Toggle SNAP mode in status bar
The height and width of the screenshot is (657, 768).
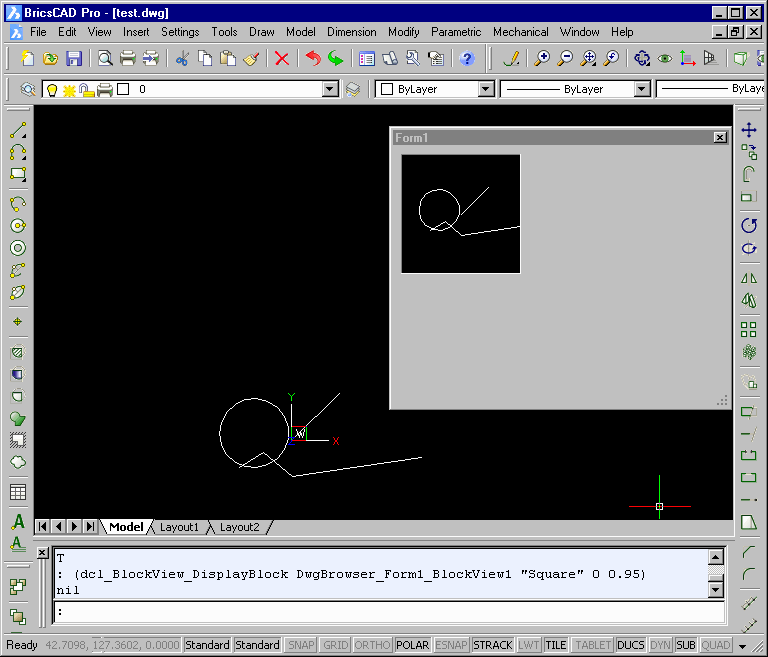tap(301, 645)
